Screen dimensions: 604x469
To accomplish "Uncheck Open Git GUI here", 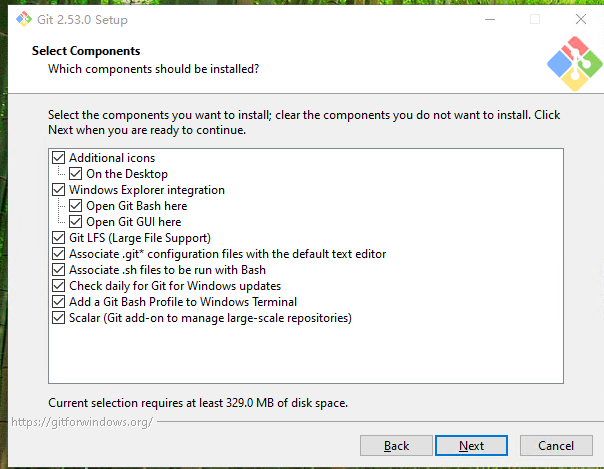I will (x=76, y=222).
